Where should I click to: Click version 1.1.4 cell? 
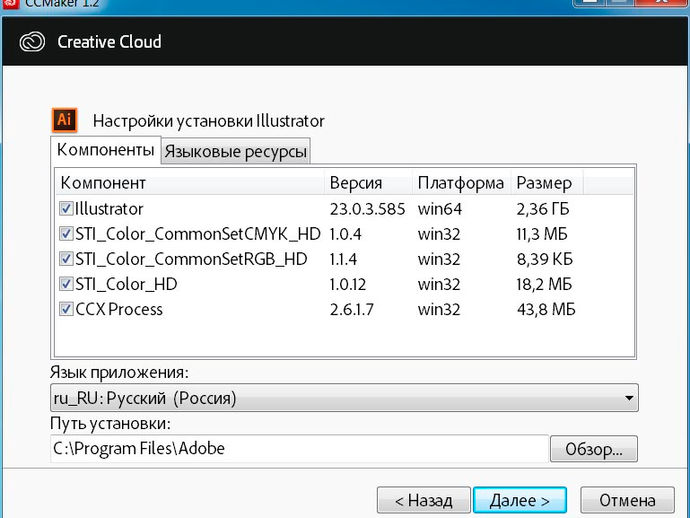[x=344, y=259]
